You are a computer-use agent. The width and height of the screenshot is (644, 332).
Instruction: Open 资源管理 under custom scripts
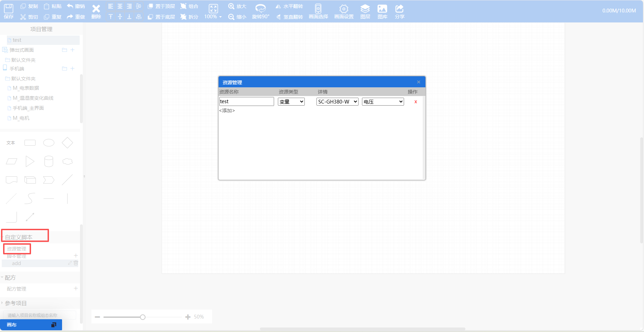pyautogui.click(x=17, y=249)
